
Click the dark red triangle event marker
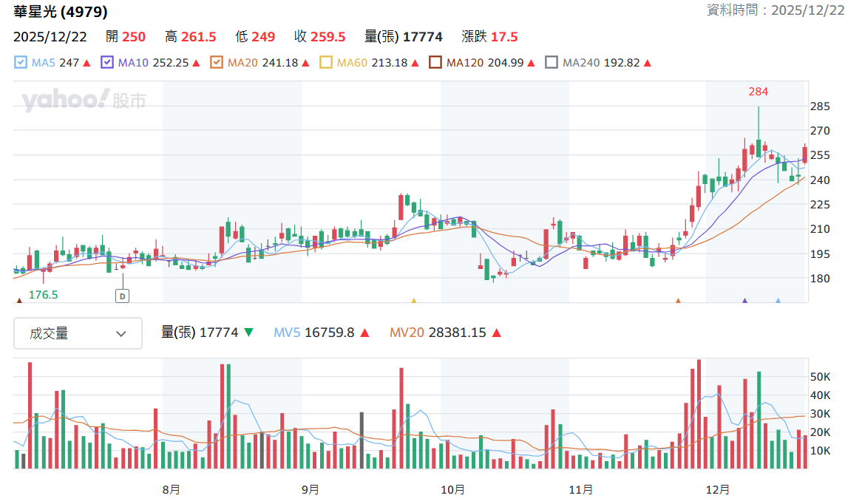click(19, 300)
